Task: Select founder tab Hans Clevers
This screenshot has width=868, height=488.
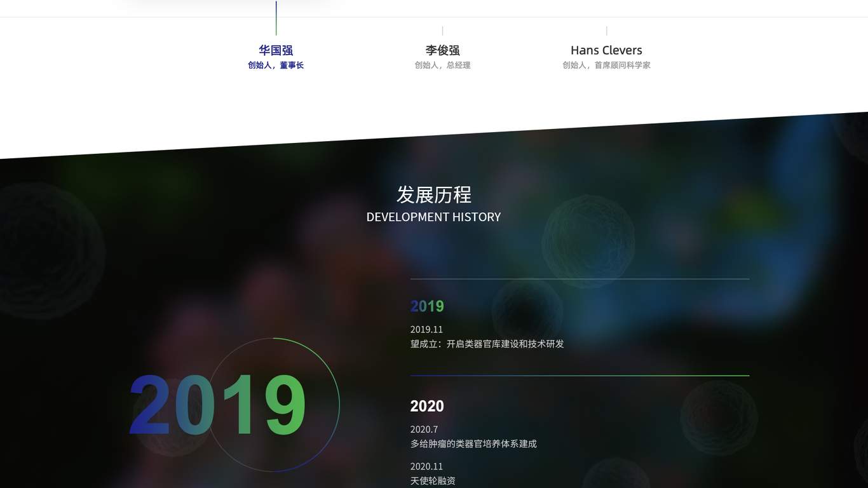Action: tap(606, 50)
